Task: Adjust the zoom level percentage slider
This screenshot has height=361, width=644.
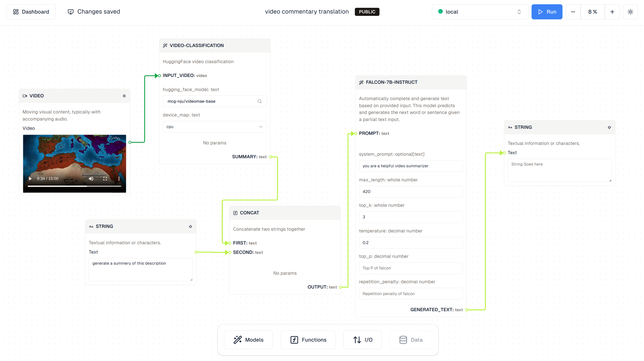Action: 593,12
